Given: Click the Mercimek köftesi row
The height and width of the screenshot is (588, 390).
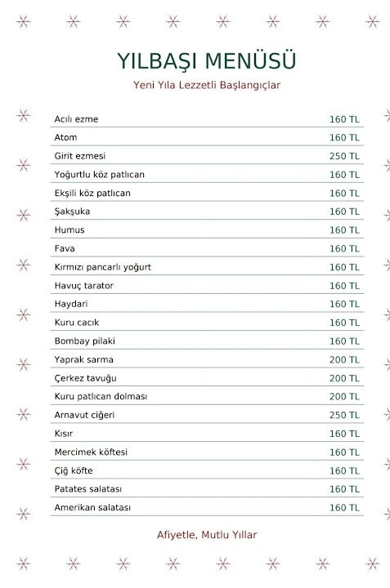Looking at the screenshot, I should pos(207,452).
